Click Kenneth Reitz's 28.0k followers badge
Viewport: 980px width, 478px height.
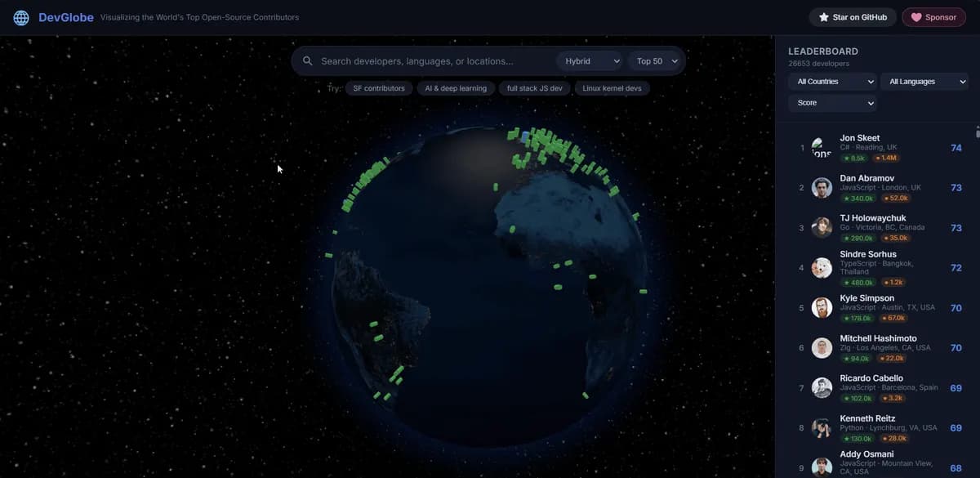click(x=893, y=438)
